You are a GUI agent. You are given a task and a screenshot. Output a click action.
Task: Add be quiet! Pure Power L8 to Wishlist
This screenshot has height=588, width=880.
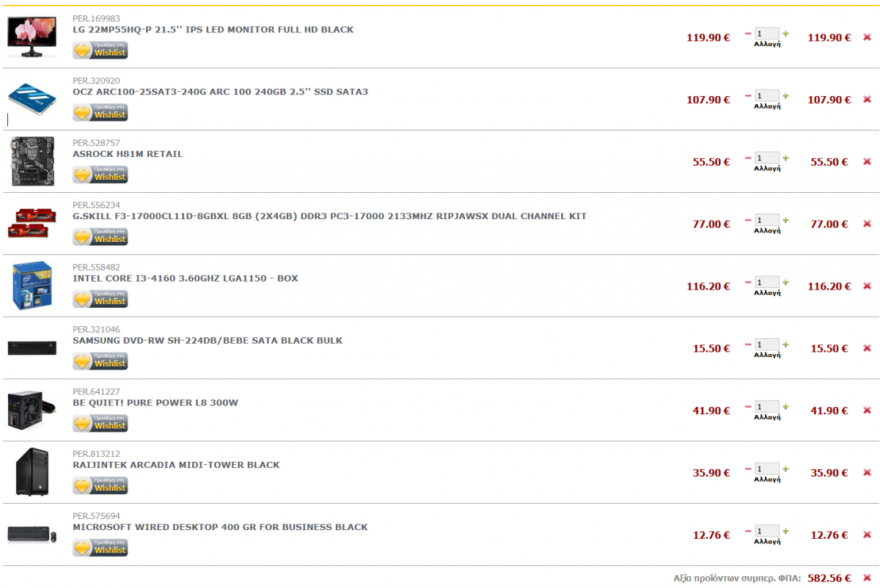pos(100,424)
